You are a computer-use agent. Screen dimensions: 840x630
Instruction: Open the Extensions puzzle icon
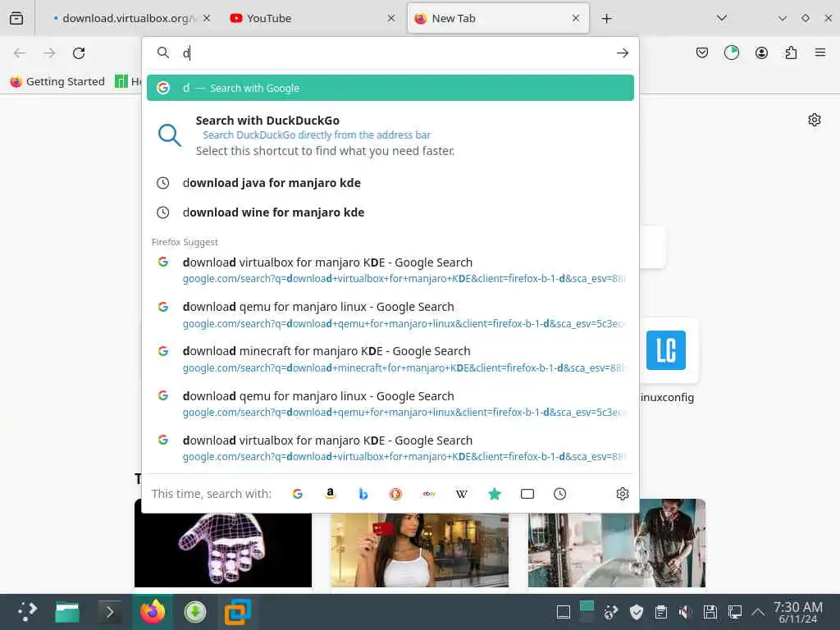coord(791,52)
